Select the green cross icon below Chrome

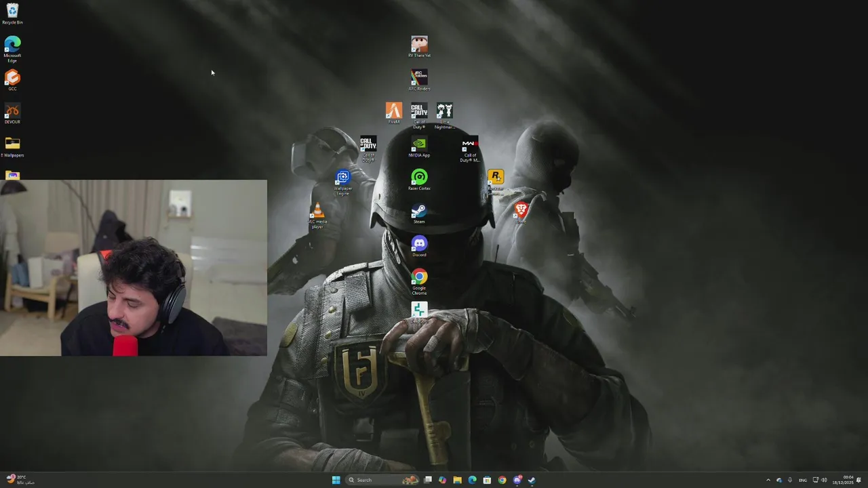point(419,312)
